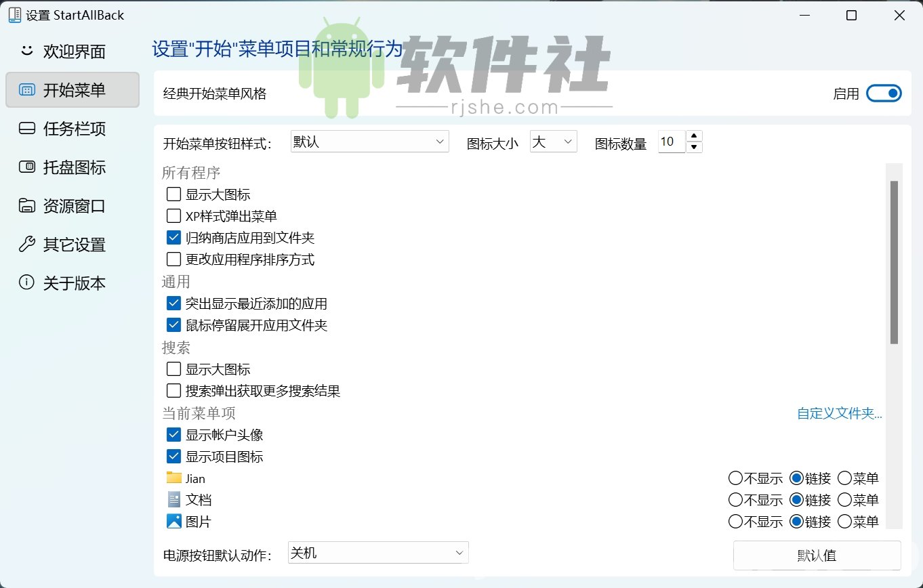
Task: Increase 图标数量 with the up stepper arrow
Action: 695,137
